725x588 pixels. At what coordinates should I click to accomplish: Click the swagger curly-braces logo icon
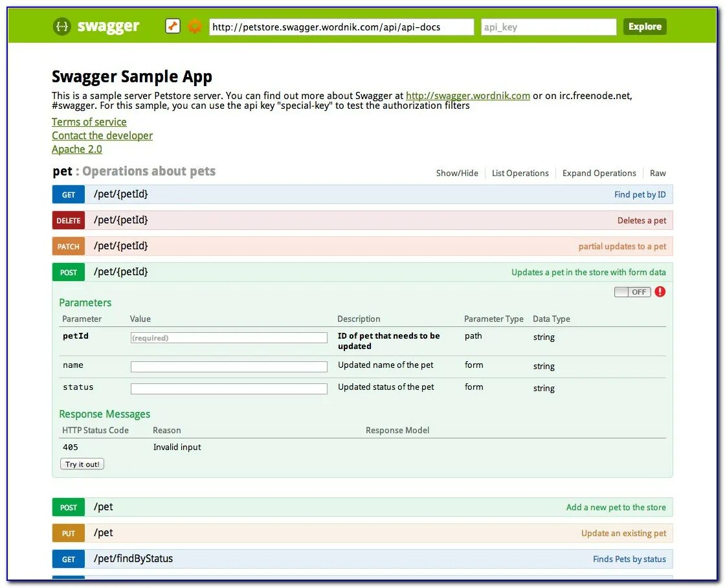click(x=61, y=27)
